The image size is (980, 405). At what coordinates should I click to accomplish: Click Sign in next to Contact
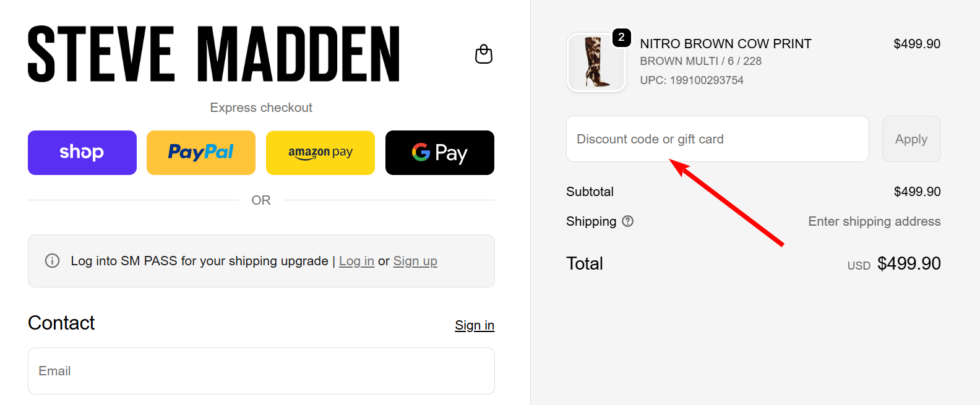[x=475, y=325]
